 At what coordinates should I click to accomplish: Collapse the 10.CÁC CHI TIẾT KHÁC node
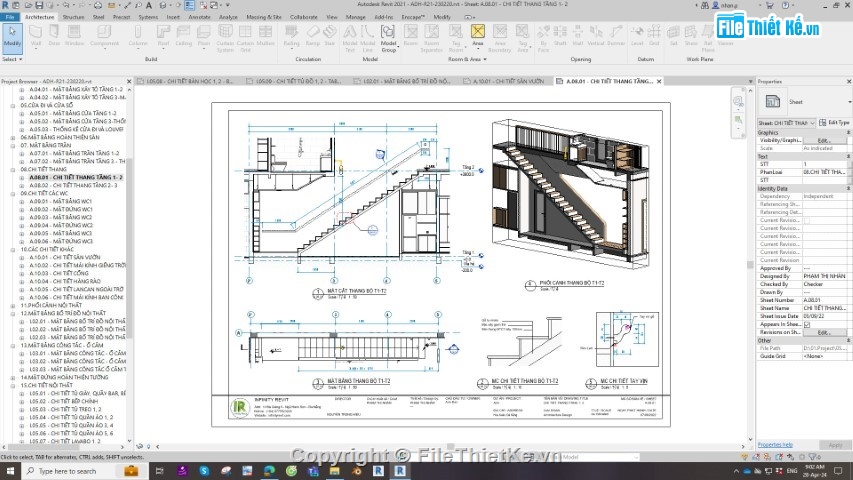(13, 249)
